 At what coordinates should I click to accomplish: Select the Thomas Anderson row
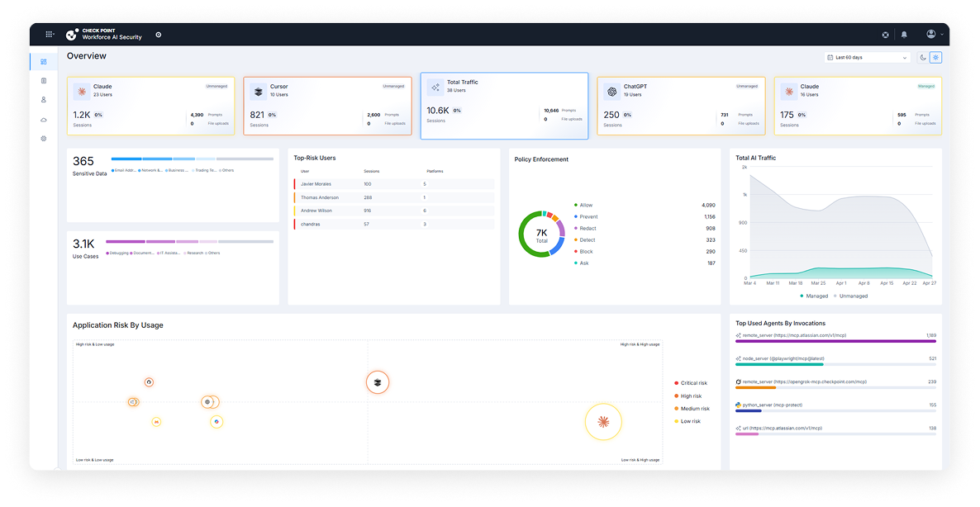click(x=394, y=197)
